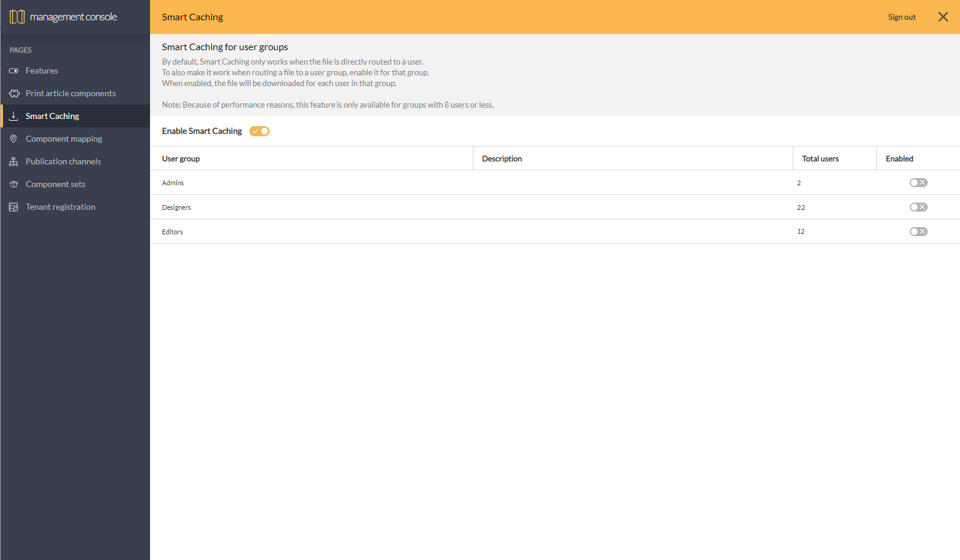Click the PAGES sidebar section label
Viewport: 960px width, 560px height.
click(x=21, y=50)
